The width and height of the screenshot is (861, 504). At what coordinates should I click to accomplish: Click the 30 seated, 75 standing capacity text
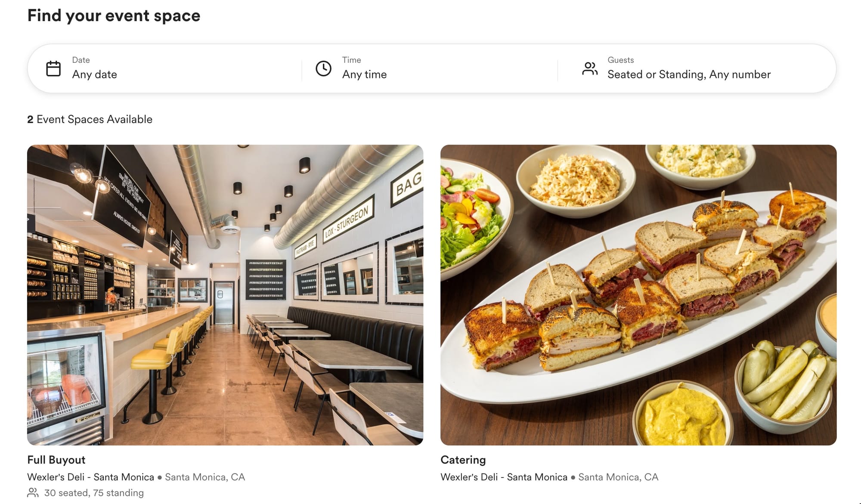[94, 492]
